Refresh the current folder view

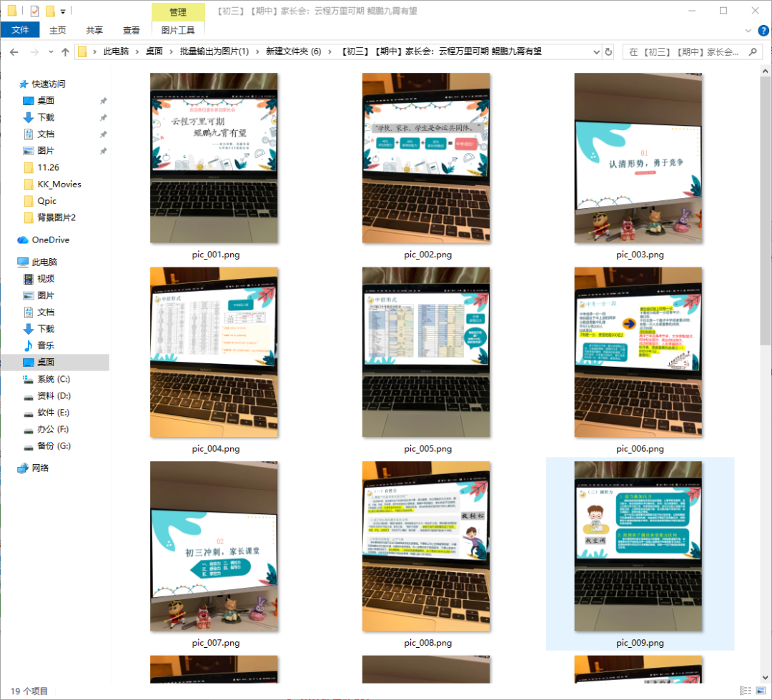[608, 52]
